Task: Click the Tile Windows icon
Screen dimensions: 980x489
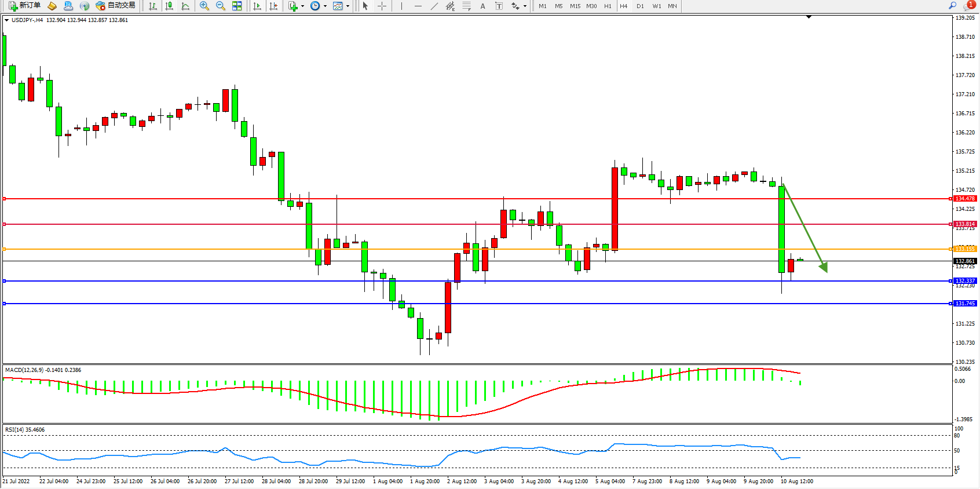Action: coord(237,6)
